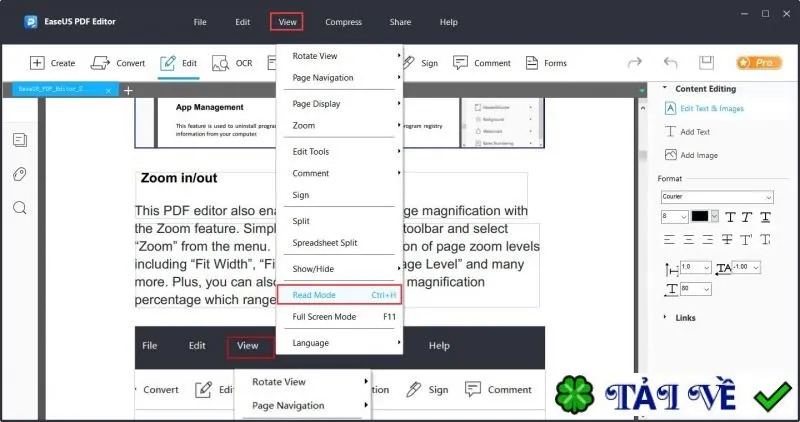Click the Add Image tool icon

(670, 155)
